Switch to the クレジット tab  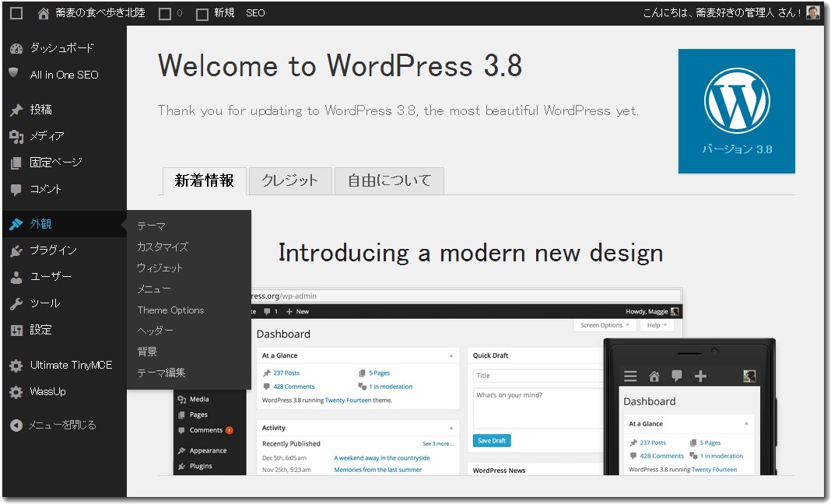(x=289, y=180)
